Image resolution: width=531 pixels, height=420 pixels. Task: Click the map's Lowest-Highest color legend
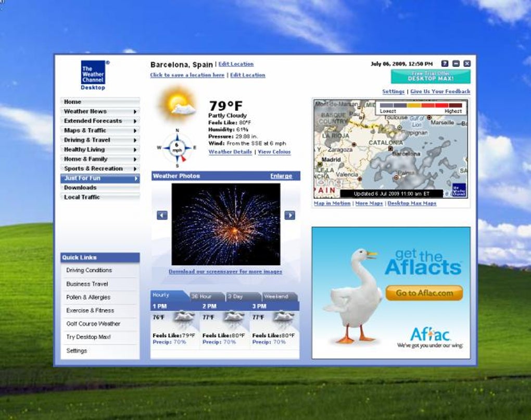coord(421,108)
